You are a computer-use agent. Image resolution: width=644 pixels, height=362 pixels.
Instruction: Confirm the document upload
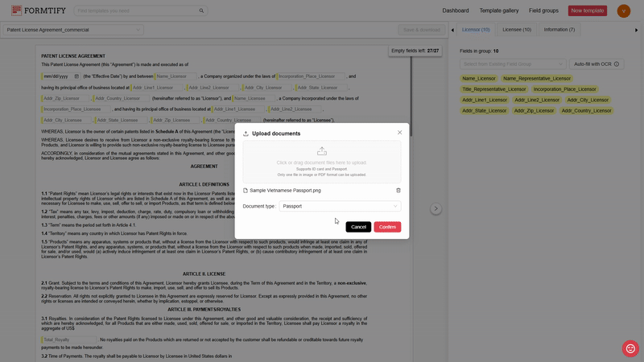click(387, 227)
